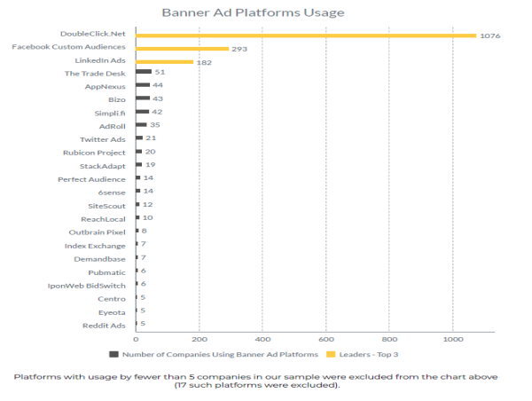Click the Pubmatic label

[x=107, y=272]
